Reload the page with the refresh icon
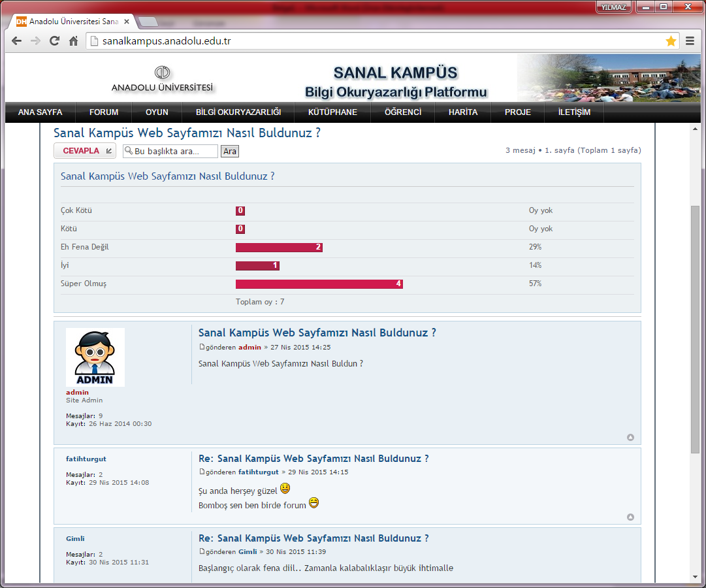 (55, 41)
